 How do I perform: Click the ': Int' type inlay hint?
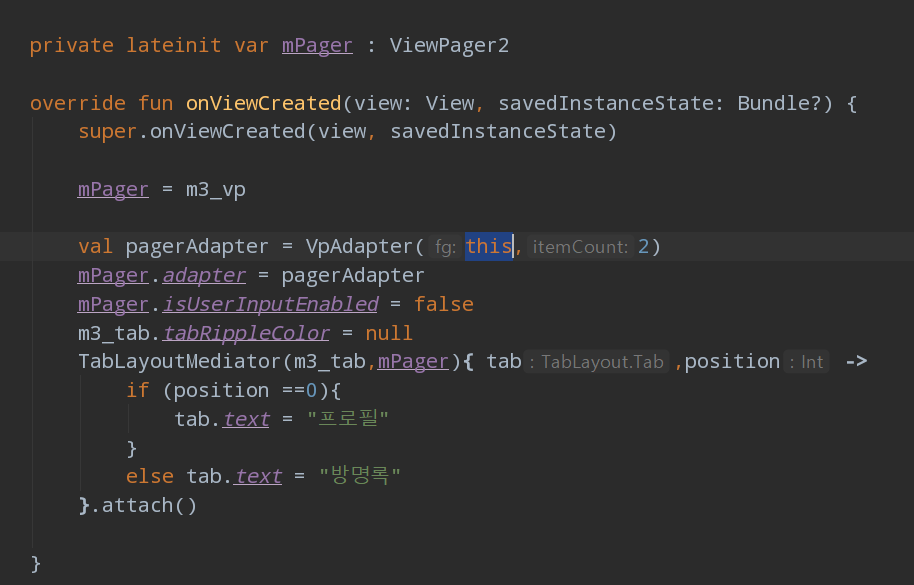click(806, 362)
